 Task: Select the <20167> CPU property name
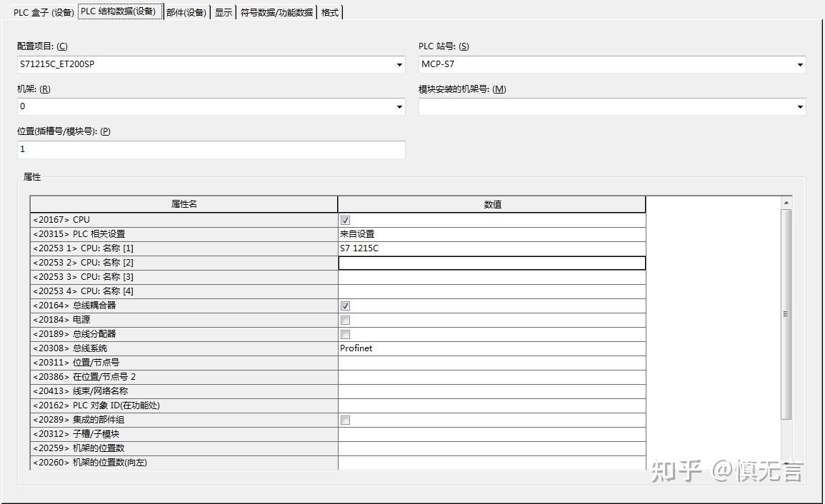coord(184,220)
